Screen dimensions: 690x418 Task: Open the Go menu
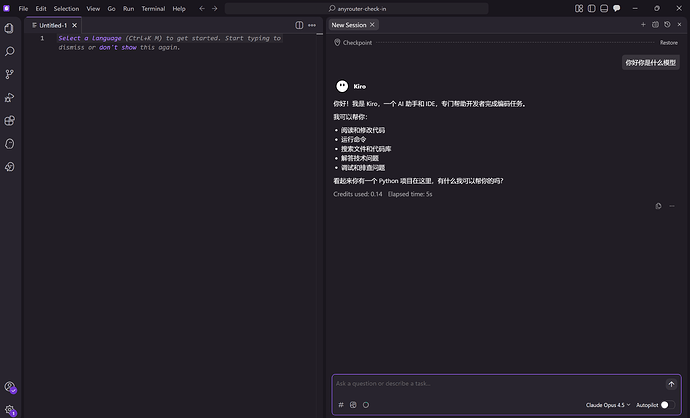pyautogui.click(x=112, y=8)
